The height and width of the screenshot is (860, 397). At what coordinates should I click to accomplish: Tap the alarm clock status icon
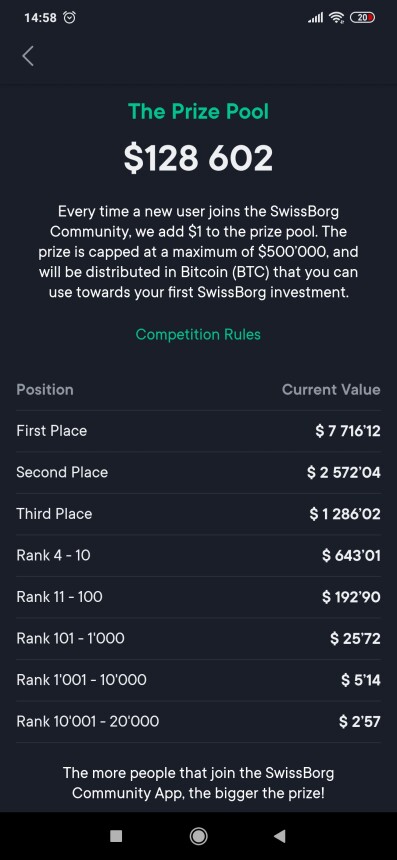70,18
